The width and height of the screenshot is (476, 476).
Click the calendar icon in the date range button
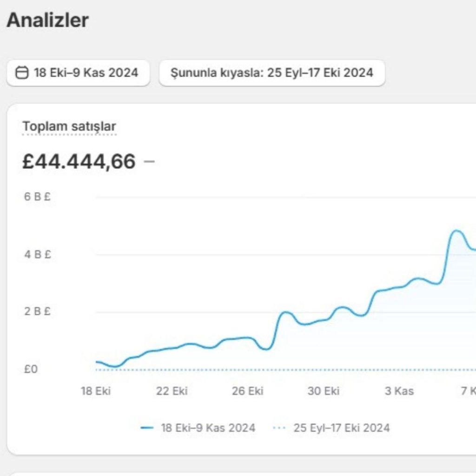click(22, 73)
